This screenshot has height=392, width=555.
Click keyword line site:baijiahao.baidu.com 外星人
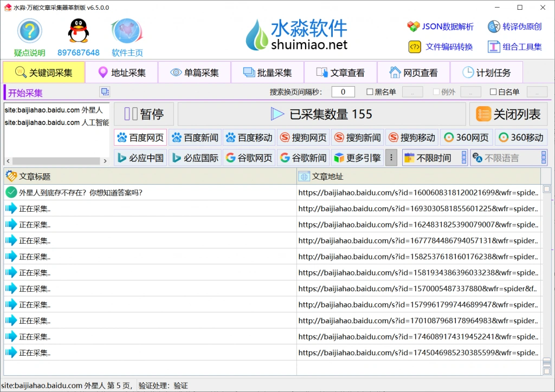(x=54, y=110)
